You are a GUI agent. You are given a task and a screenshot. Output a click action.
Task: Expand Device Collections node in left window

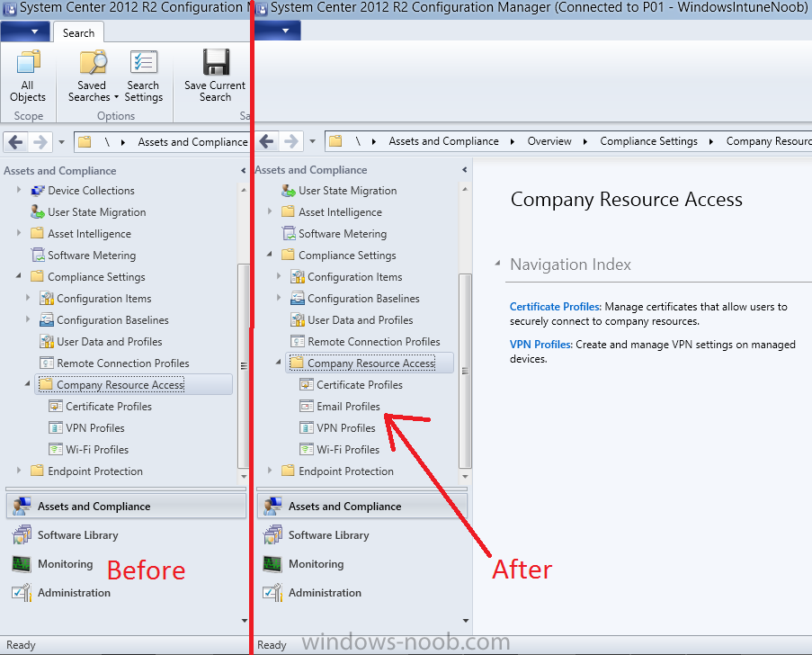tap(19, 190)
